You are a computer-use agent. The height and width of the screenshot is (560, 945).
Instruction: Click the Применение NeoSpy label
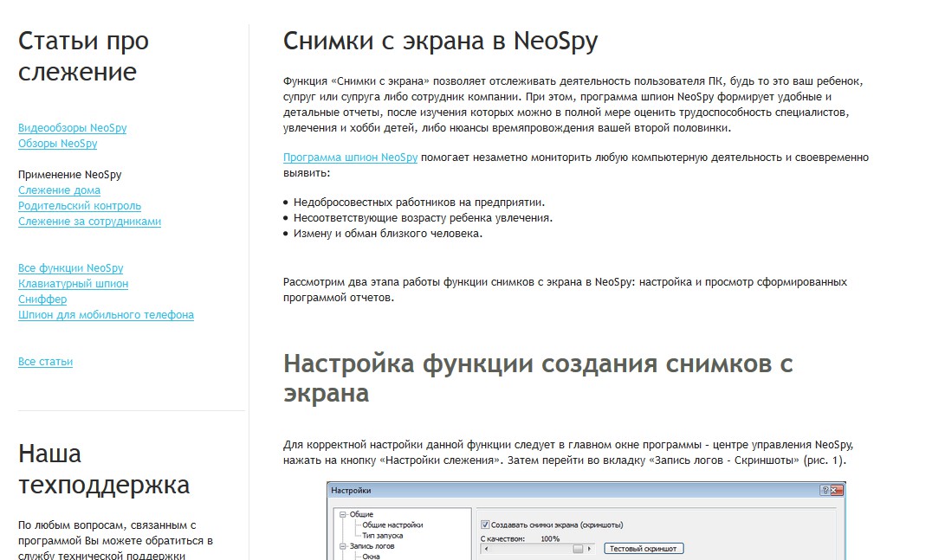[x=70, y=175]
